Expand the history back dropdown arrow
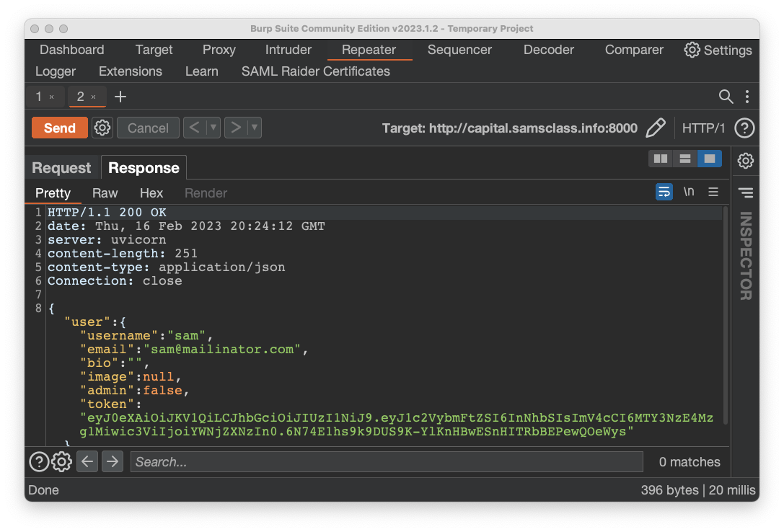 (x=213, y=128)
